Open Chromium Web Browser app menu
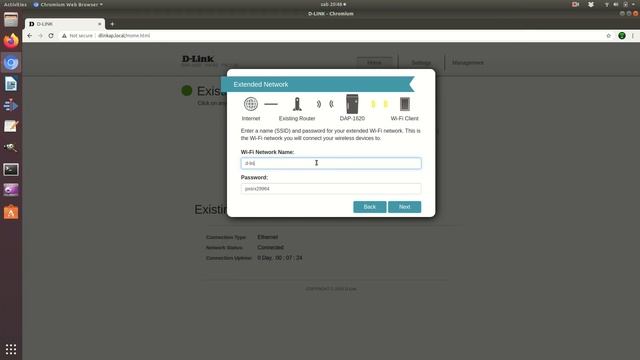 pos(68,4)
